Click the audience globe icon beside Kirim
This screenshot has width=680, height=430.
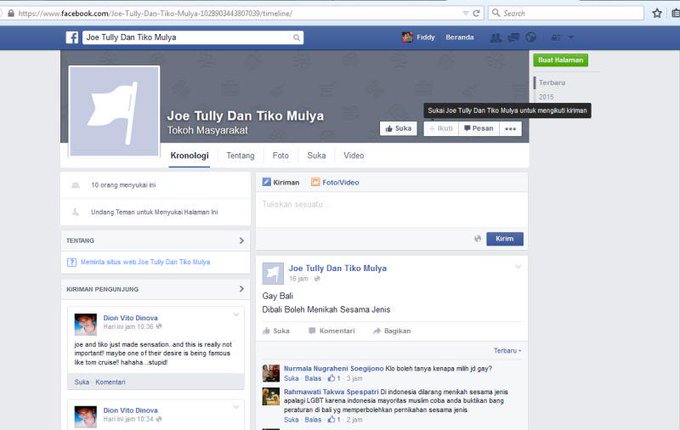click(477, 238)
